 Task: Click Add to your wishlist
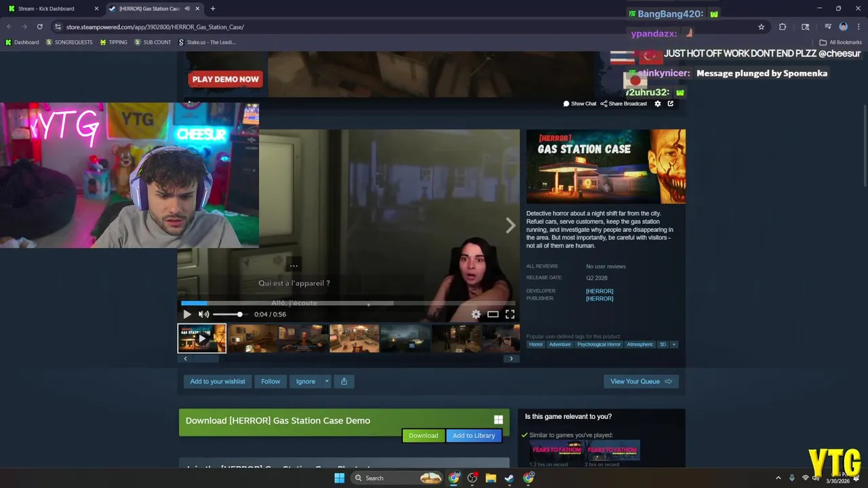218,382
